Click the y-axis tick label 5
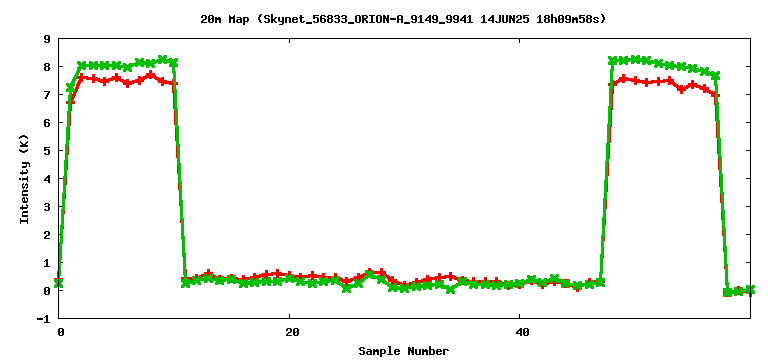This screenshot has height=360, width=768. 48,150
